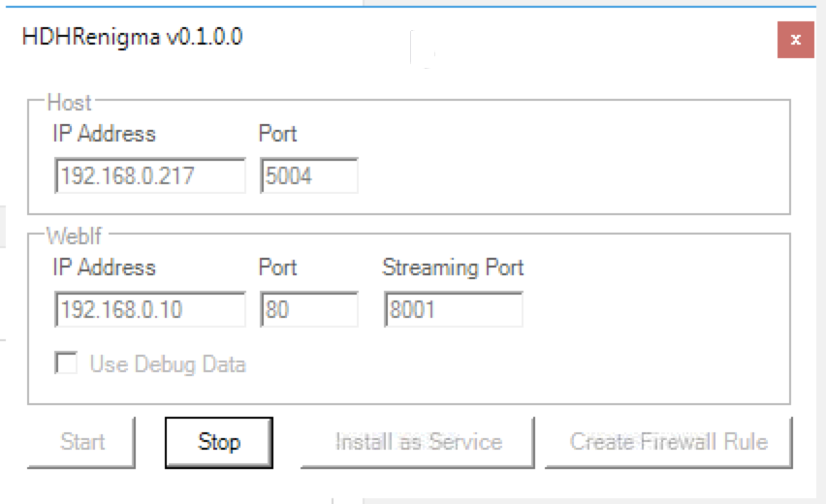
Task: Click the IP Address label under Host
Action: point(104,134)
